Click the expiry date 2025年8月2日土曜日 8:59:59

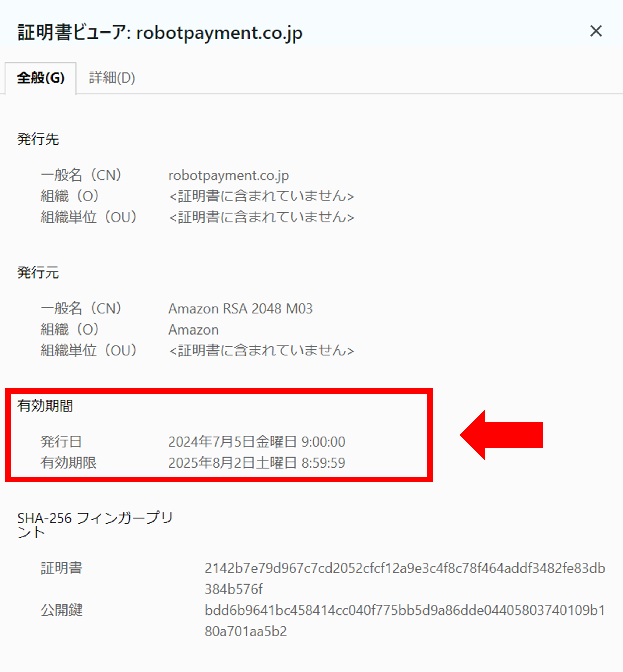[256, 462]
